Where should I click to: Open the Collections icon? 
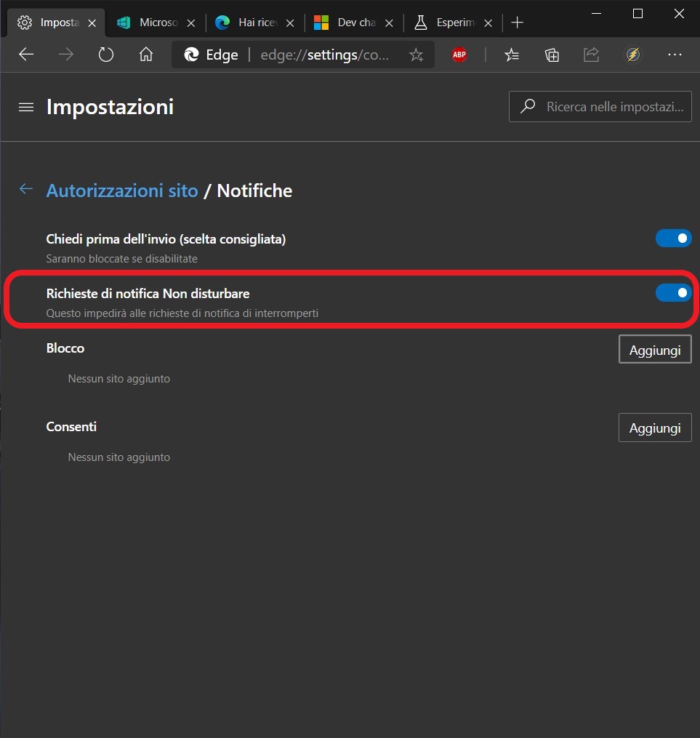tap(552, 55)
